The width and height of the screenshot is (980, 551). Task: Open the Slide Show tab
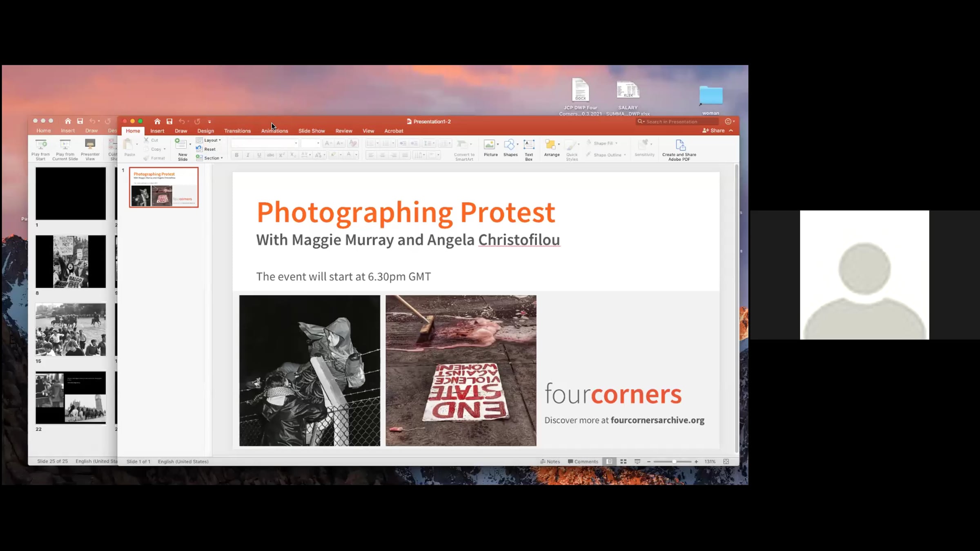[311, 131]
